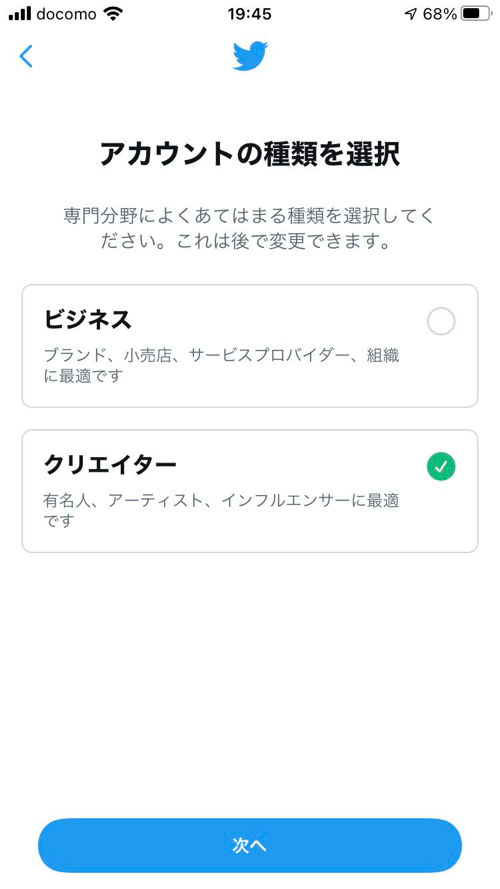Tap the battery icon in status bar
This screenshot has height=889, width=500.
pyautogui.click(x=476, y=14)
